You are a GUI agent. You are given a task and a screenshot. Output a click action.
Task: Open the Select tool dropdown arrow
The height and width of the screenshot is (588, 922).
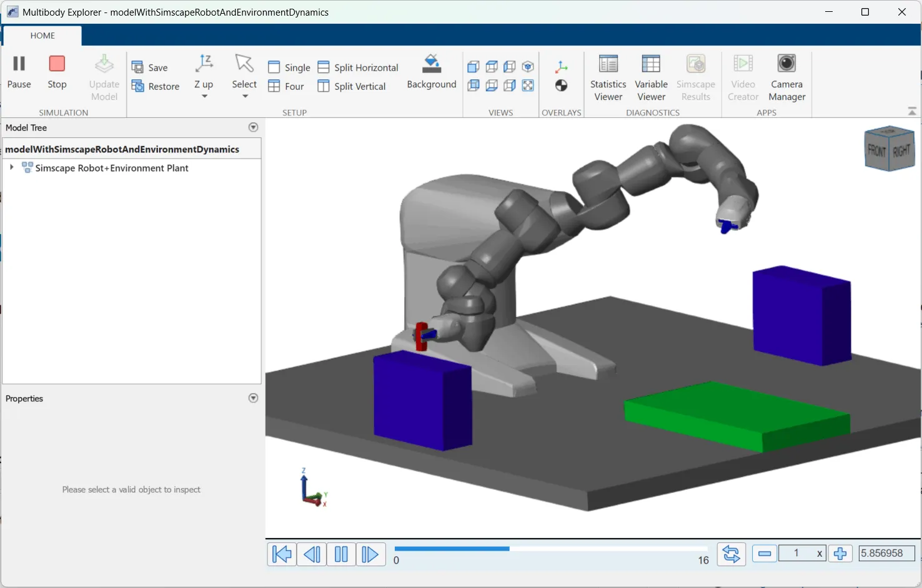[244, 96]
